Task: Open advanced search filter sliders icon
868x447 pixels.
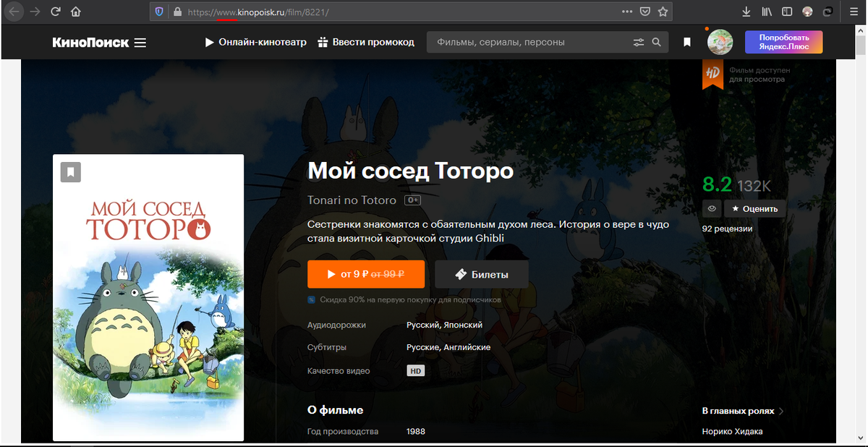Action: pos(638,43)
